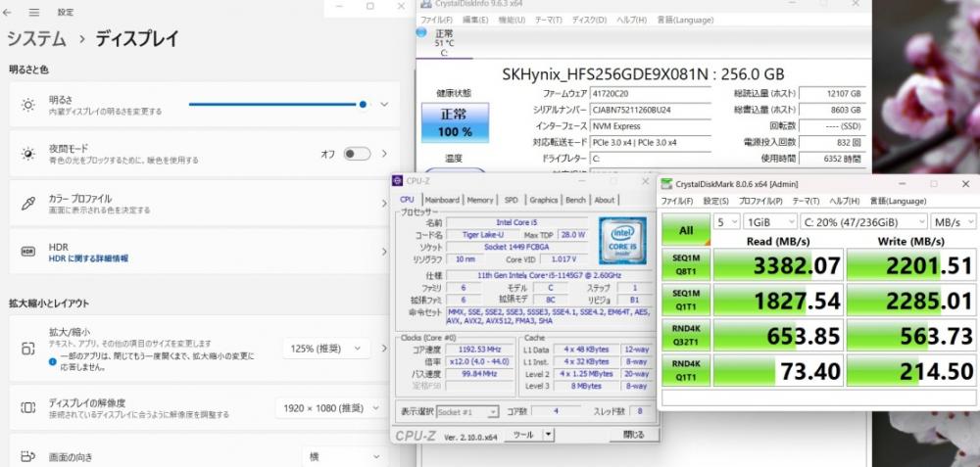This screenshot has height=467, width=980.
Task: Run the SEQ1M Q1T1 test
Action: click(x=686, y=301)
